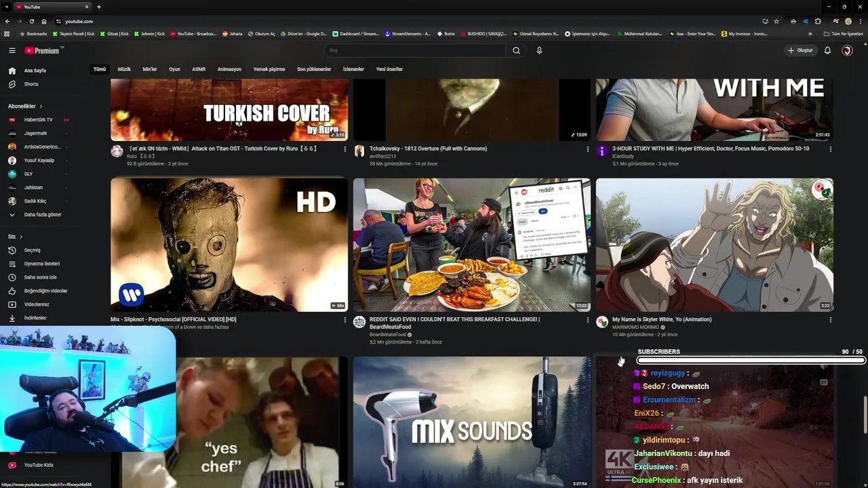Screen dimensions: 868x488
Task: Go back with browser back arrow
Action: point(7,21)
